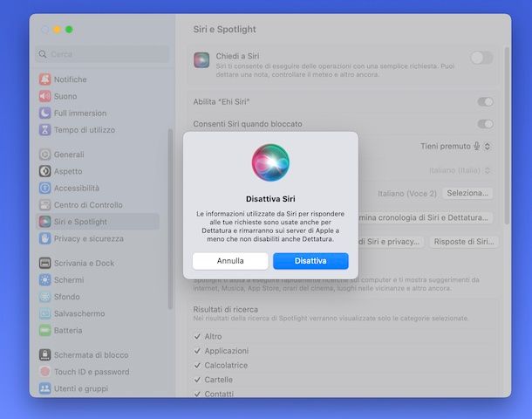Click the Siri icon beside Chiedi a Siri

tap(201, 60)
